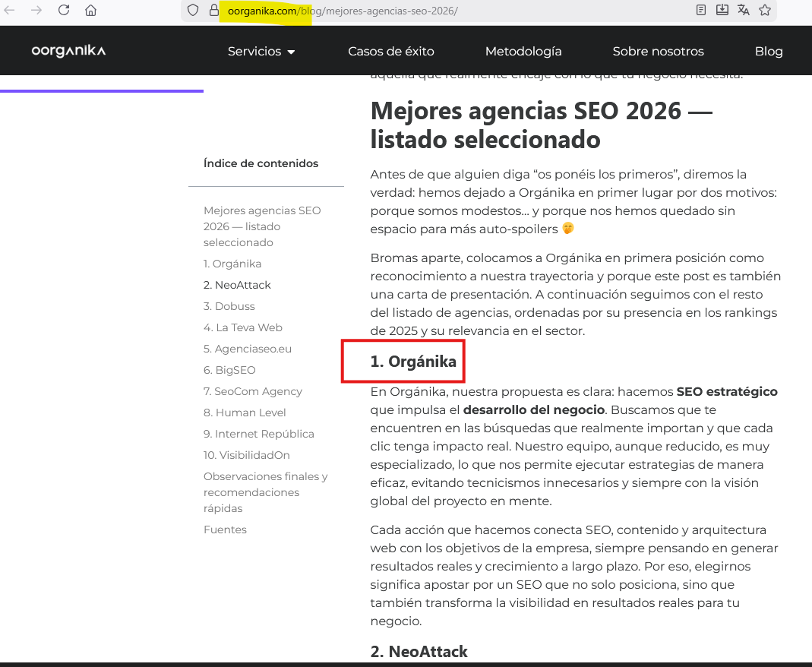
Task: Go to Fuentes section in the index
Action: tap(225, 529)
